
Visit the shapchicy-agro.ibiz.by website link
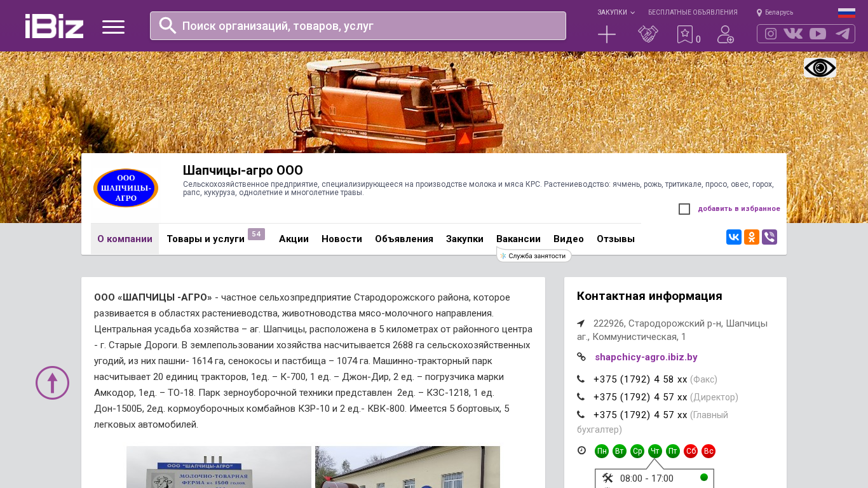tap(646, 357)
